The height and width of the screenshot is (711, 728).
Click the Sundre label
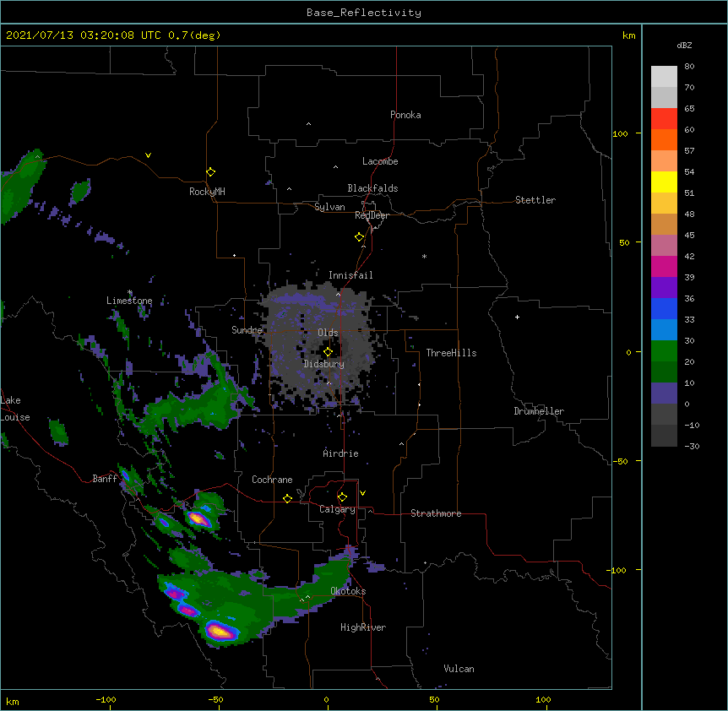click(247, 330)
